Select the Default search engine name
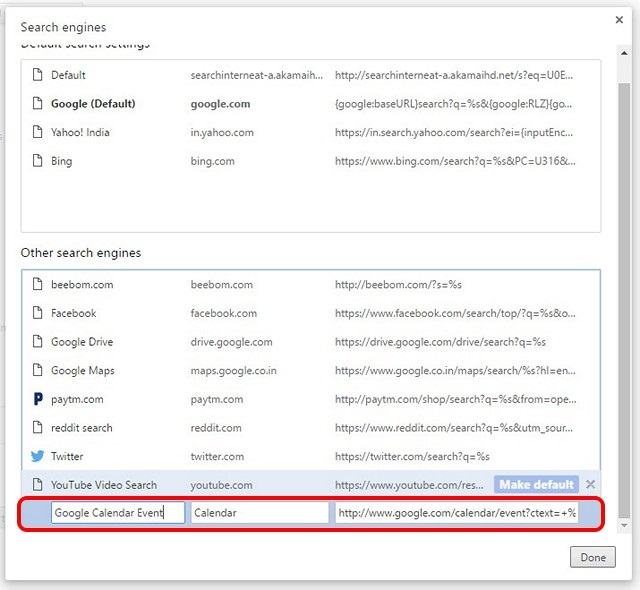 (68, 75)
